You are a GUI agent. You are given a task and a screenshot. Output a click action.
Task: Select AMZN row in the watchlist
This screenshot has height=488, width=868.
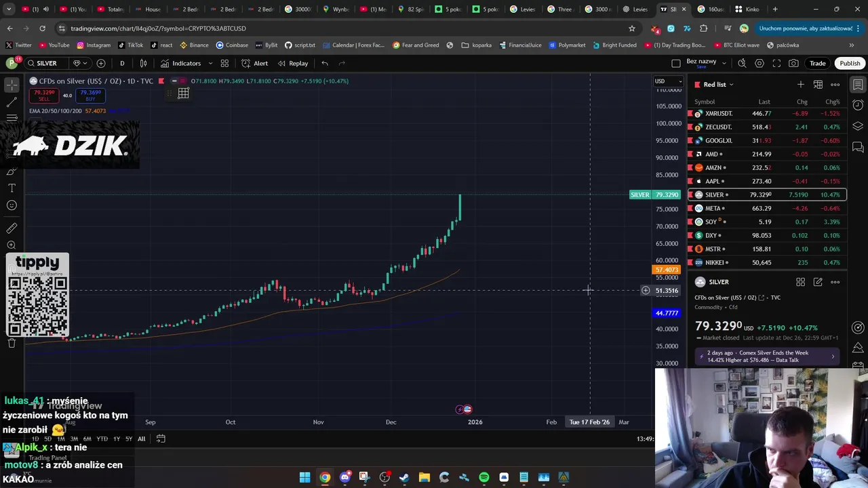(767, 167)
